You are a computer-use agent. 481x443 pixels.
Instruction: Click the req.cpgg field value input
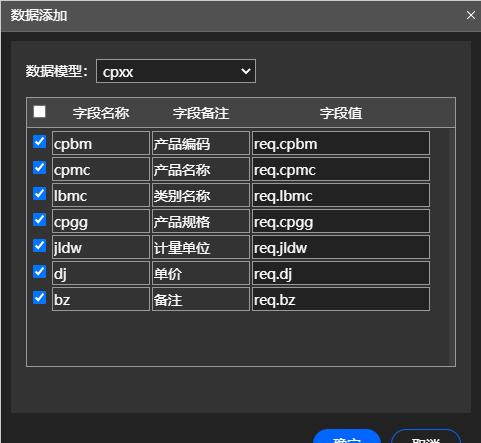coord(341,221)
